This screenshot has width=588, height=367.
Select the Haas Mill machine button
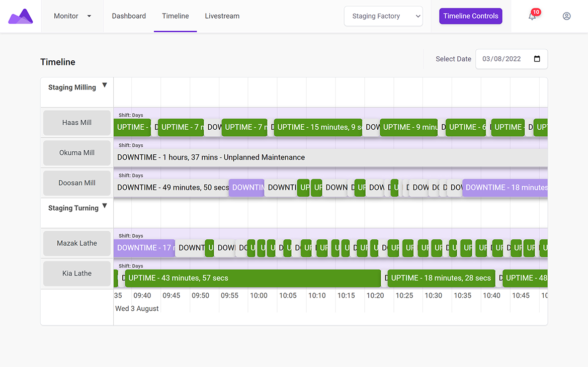(x=77, y=123)
